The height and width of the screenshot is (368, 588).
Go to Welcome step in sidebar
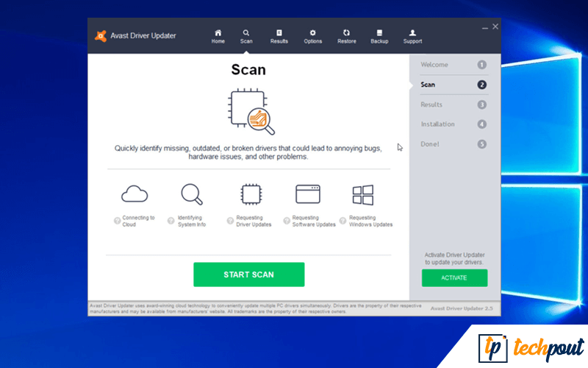434,65
